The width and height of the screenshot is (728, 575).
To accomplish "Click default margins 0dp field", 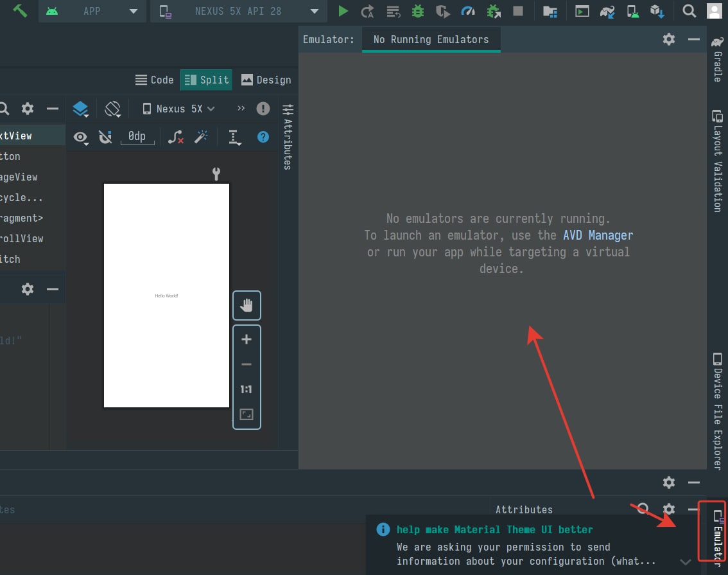I will (x=137, y=136).
